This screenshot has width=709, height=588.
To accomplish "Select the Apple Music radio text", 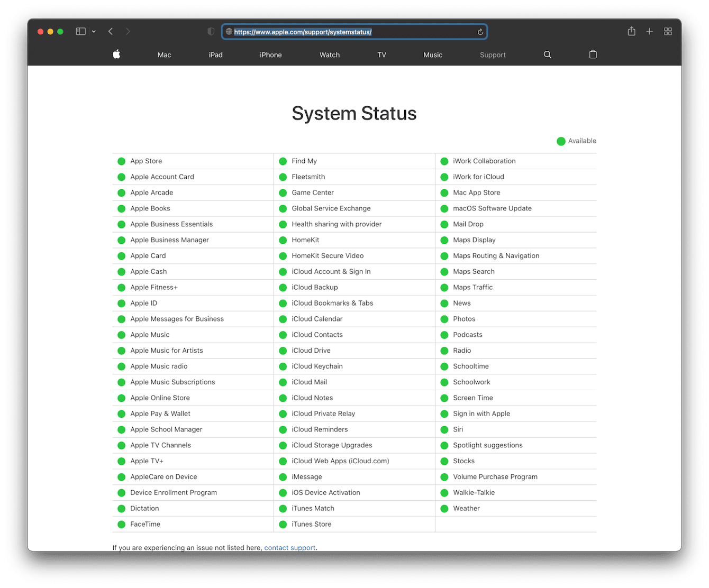I will click(159, 366).
